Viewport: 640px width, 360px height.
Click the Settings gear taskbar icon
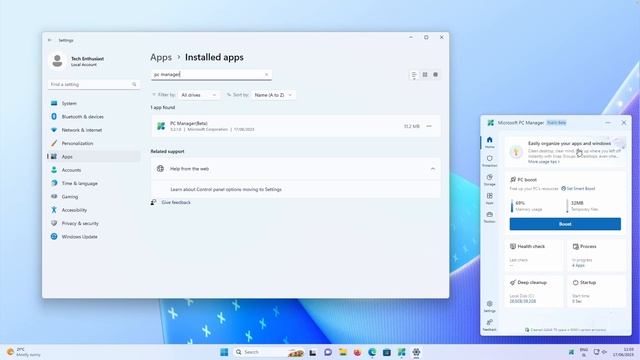(416, 352)
